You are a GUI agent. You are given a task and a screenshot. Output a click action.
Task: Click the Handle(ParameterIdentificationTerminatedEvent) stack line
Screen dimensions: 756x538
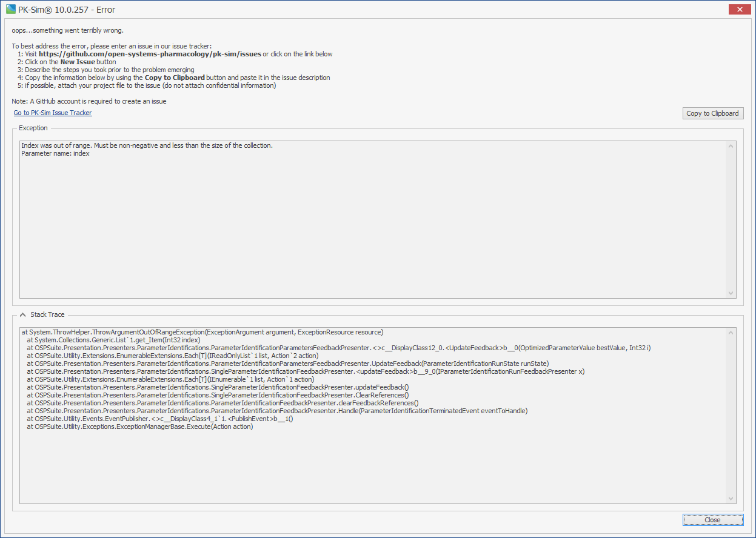coord(278,411)
